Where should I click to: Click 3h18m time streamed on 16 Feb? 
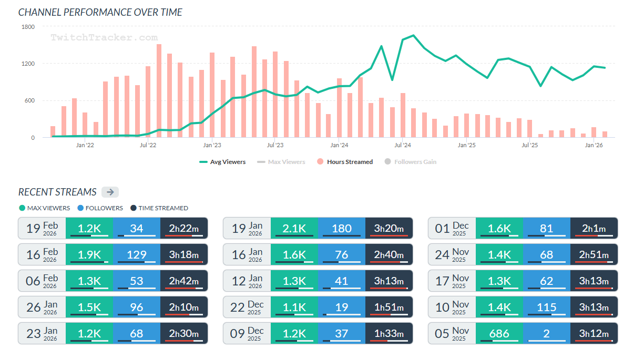click(x=184, y=254)
